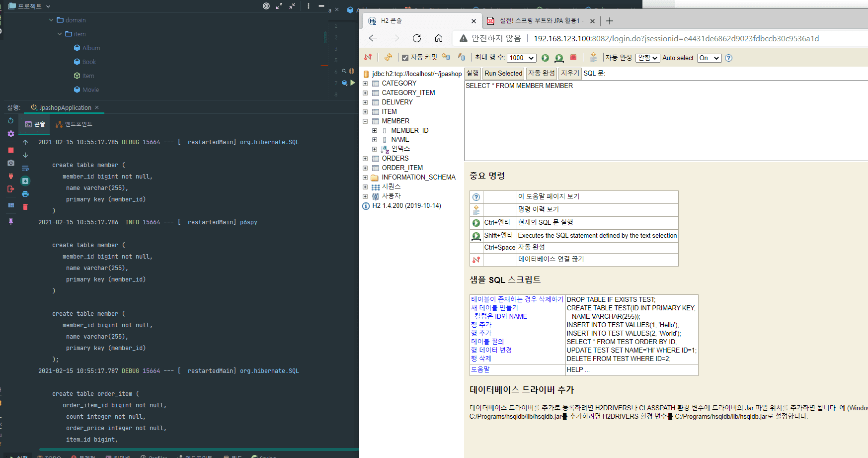Click the run gutter arrow in editor

[x=353, y=83]
